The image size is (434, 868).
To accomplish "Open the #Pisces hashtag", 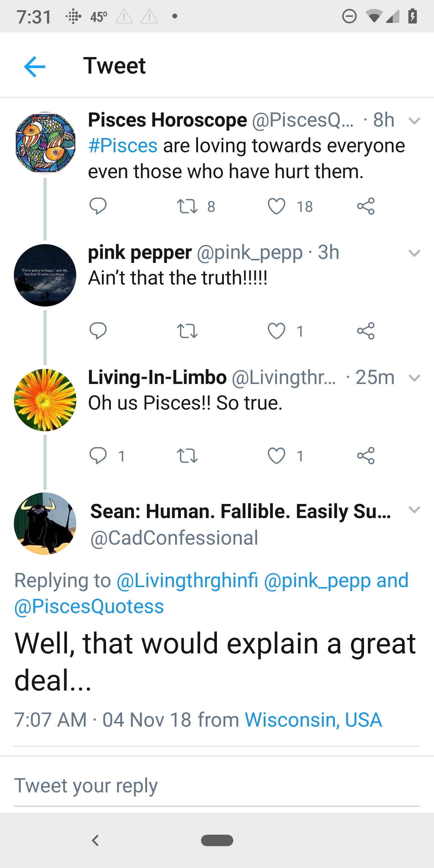I will (x=123, y=146).
